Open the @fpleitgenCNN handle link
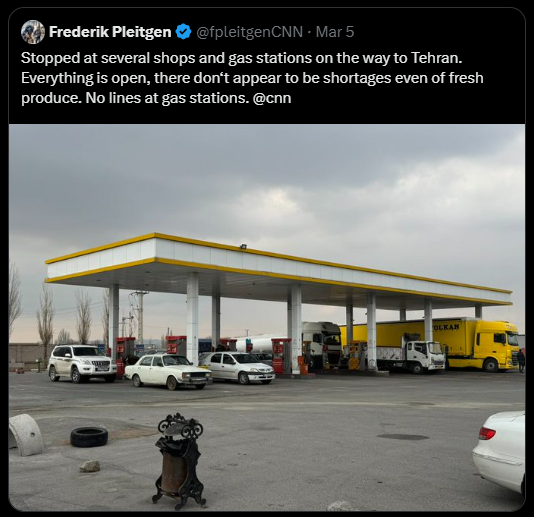534x517 pixels. [250, 32]
